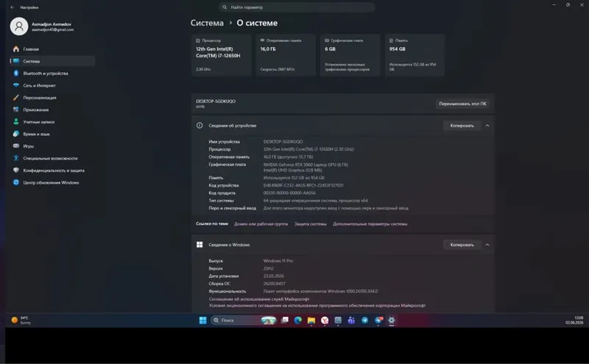The image size is (589, 364).
Task: Click Система in the breadcrumb
Action: click(207, 23)
